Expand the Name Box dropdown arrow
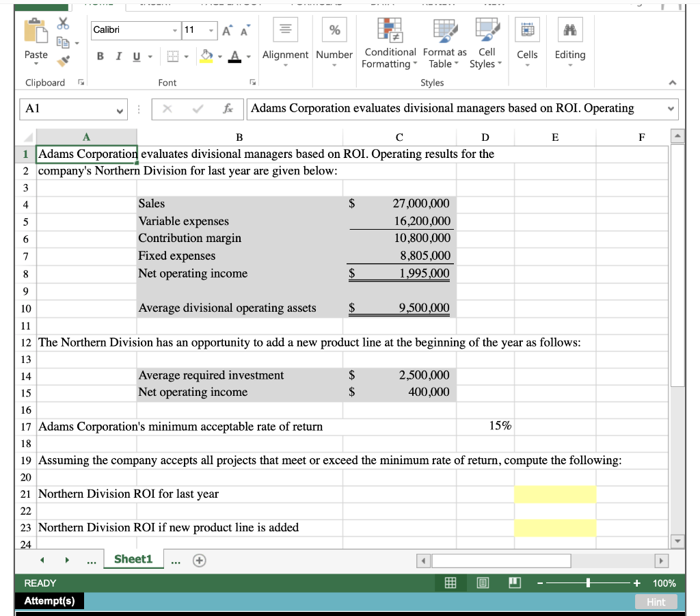This screenshot has height=616, width=700. (x=121, y=109)
